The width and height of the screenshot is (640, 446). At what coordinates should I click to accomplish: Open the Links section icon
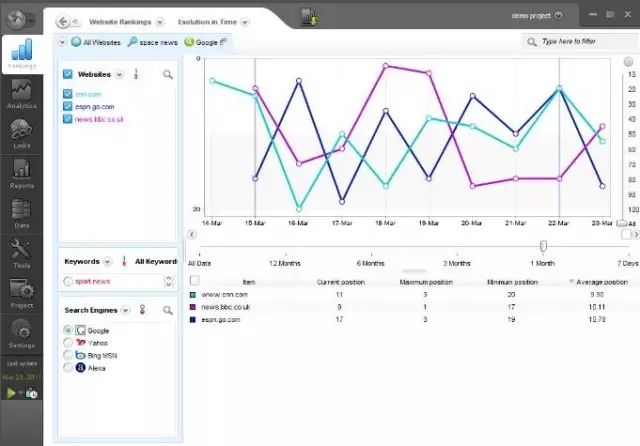21,133
